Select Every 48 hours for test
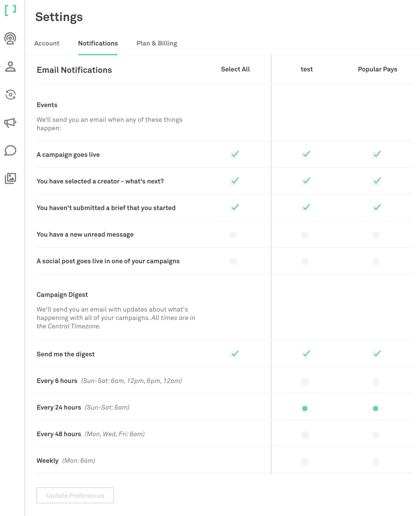Screen dimensions: 420x516 click(x=305, y=435)
